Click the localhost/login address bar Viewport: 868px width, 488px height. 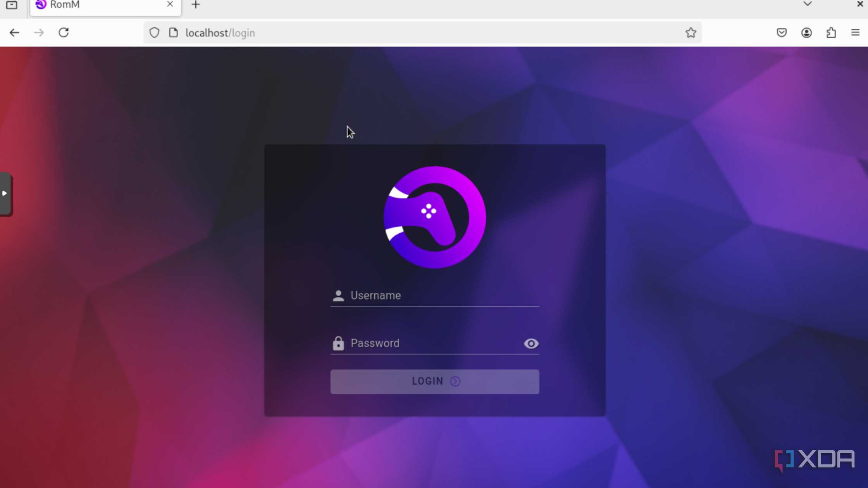[x=422, y=33]
